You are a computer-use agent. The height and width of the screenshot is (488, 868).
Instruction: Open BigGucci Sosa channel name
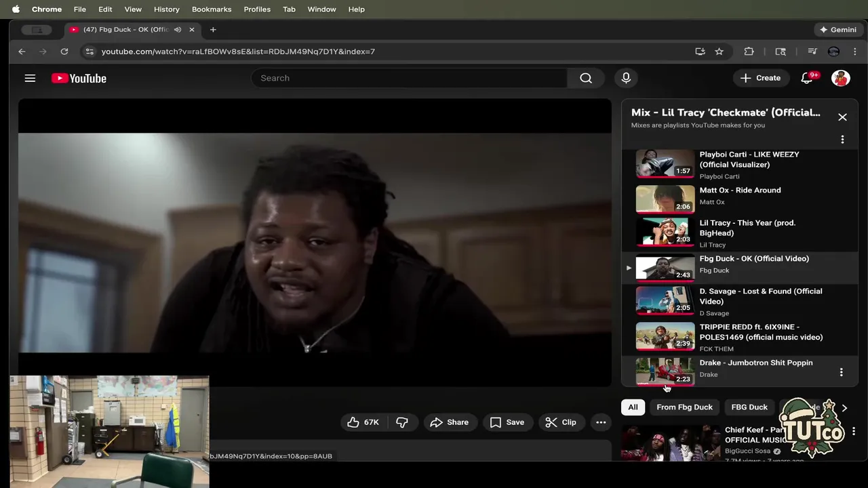pos(747,451)
